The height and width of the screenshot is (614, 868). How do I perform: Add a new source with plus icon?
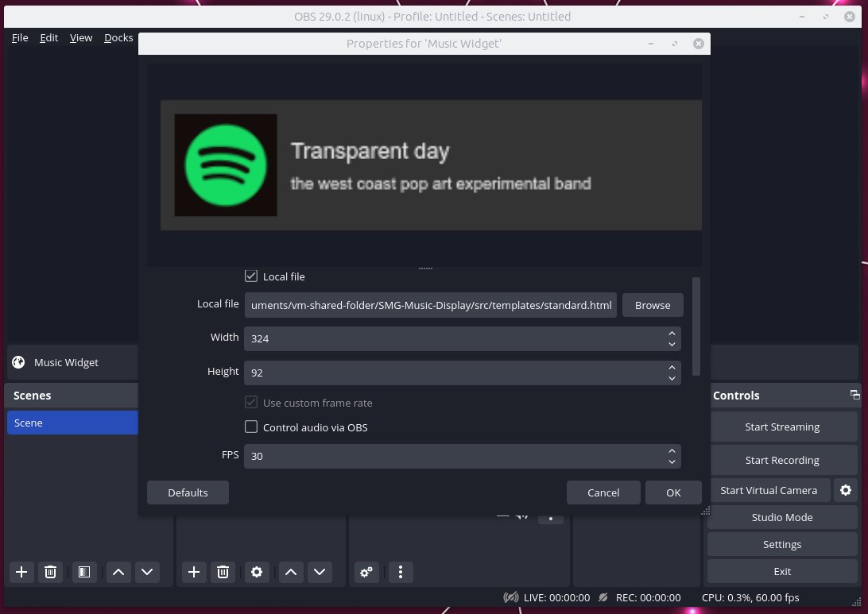click(194, 572)
